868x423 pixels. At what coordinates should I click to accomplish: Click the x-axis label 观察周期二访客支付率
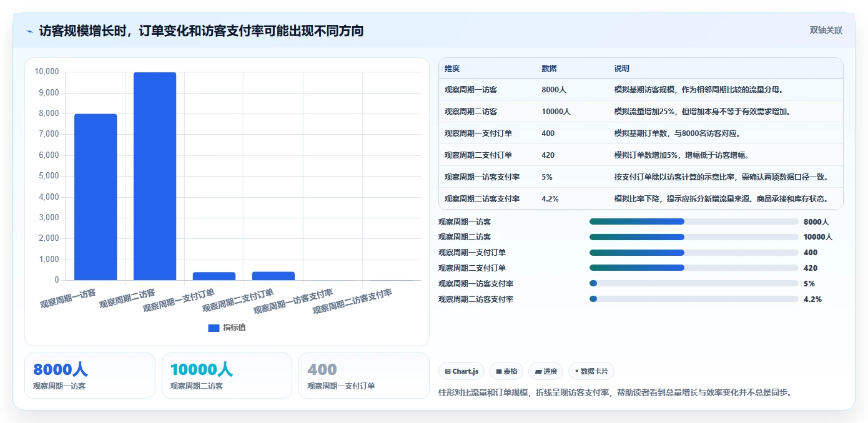(x=352, y=301)
